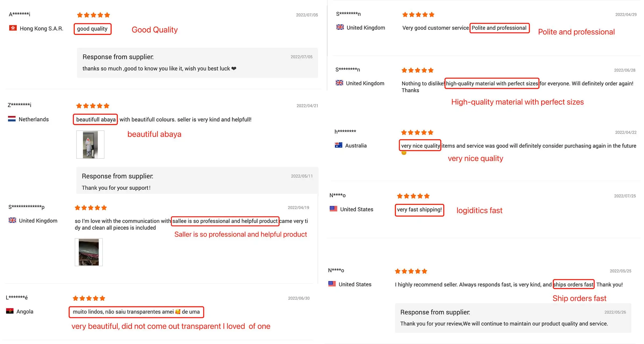
Task: Click the 'thanks so much' supplier response
Action: (159, 69)
